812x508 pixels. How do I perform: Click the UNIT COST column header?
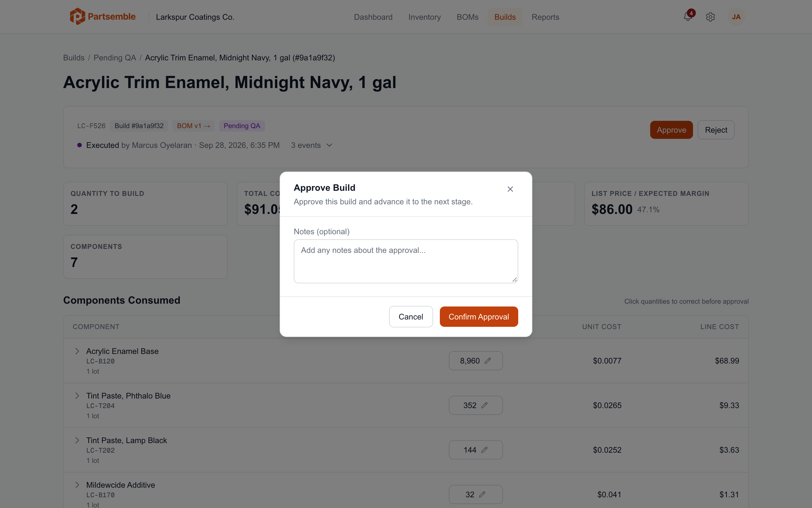pos(602,327)
